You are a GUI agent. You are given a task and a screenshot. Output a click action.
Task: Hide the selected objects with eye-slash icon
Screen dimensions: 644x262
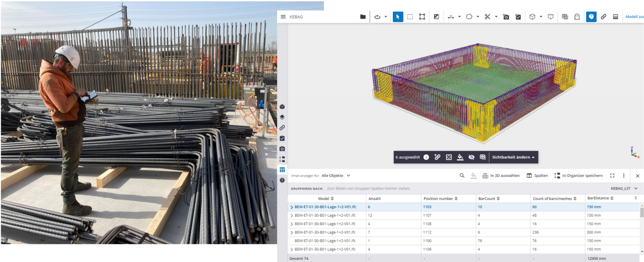click(x=471, y=157)
